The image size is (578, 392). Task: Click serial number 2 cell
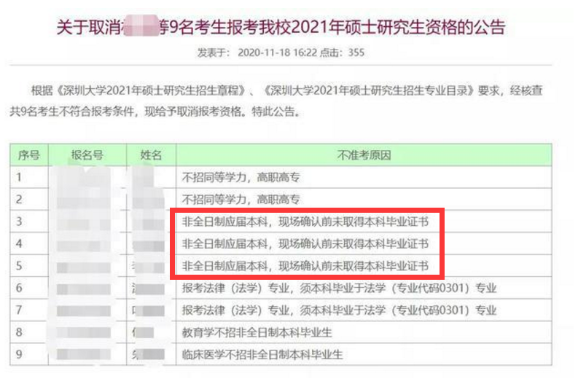pos(29,200)
